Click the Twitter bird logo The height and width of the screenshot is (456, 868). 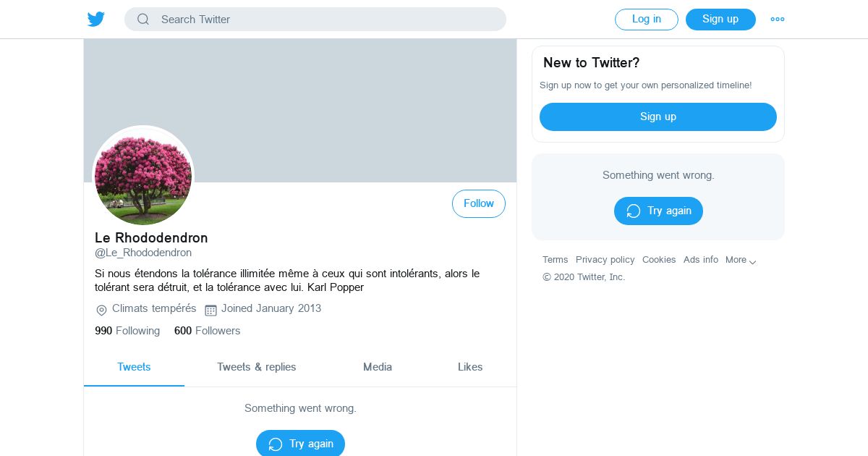(x=96, y=20)
